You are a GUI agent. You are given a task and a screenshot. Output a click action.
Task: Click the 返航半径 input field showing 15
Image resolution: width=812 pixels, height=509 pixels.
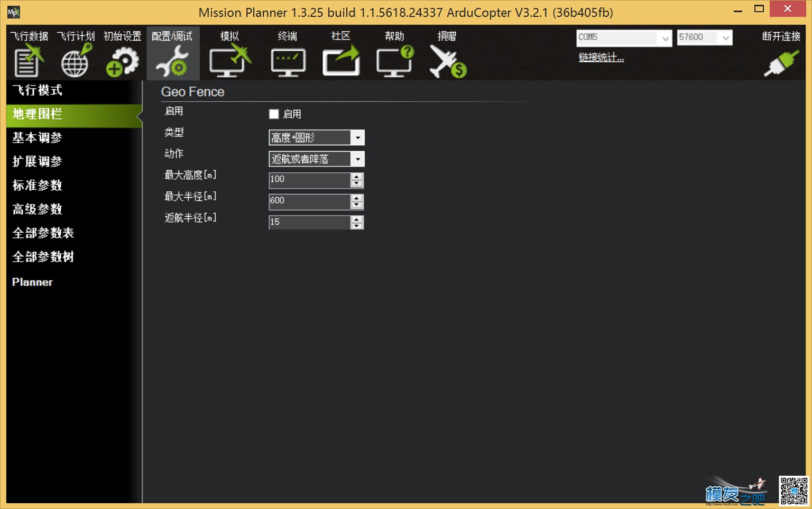point(310,223)
